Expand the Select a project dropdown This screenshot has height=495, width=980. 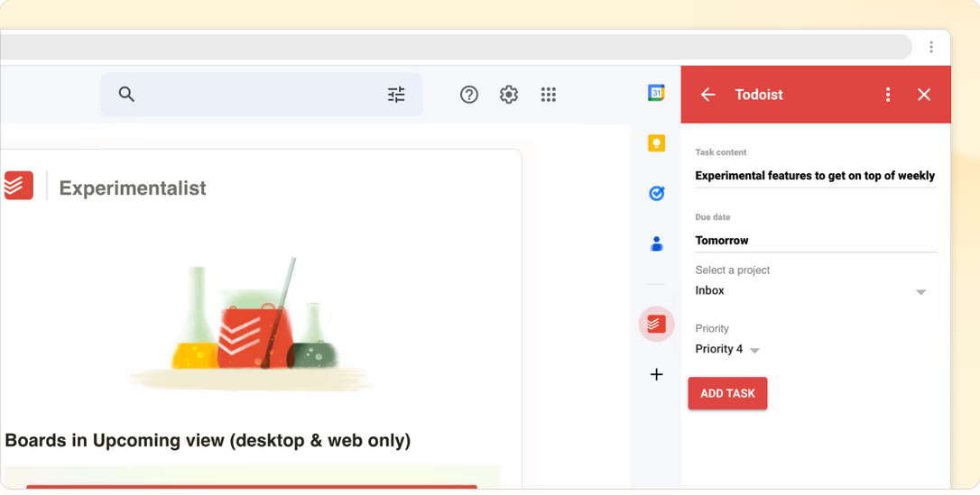[810, 291]
